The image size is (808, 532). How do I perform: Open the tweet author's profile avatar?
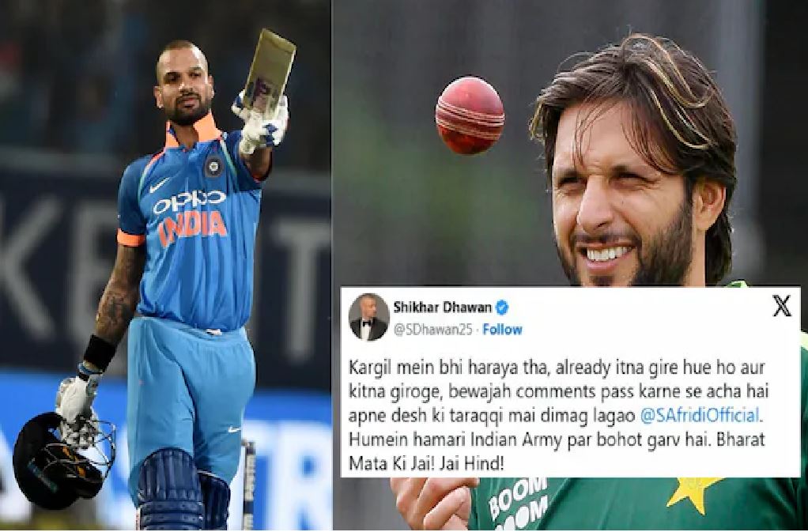point(368,317)
